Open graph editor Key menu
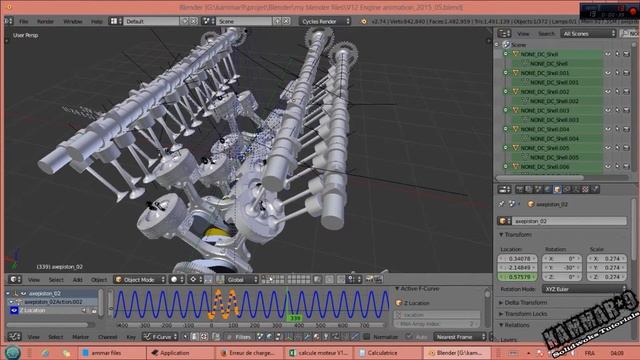 pyautogui.click(x=131, y=336)
